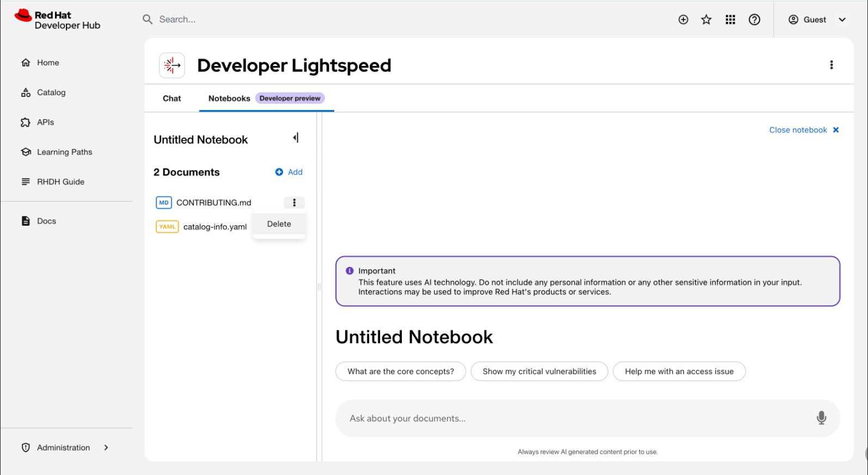This screenshot has width=868, height=475.
Task: Click the Learning Paths graduation cap icon
Action: tap(26, 152)
